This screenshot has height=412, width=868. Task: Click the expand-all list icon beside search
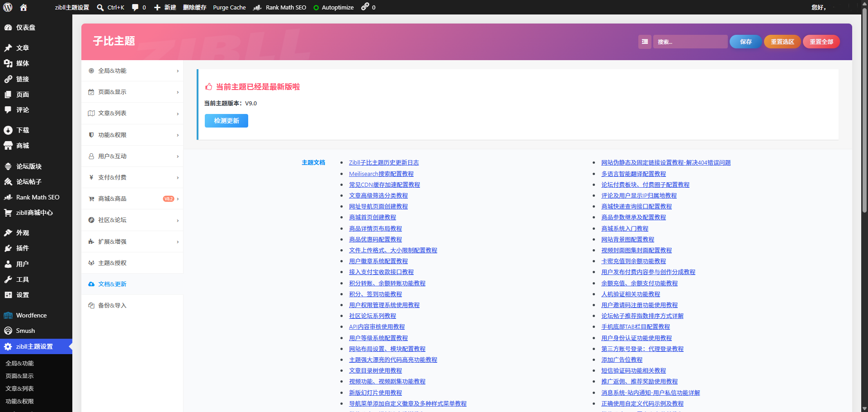click(x=645, y=42)
